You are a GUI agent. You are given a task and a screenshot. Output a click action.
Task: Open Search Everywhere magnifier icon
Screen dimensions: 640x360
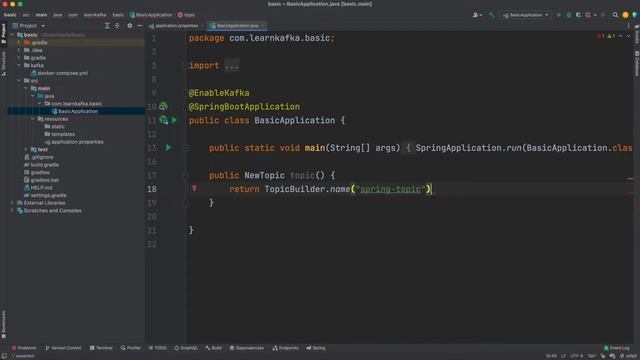615,15
